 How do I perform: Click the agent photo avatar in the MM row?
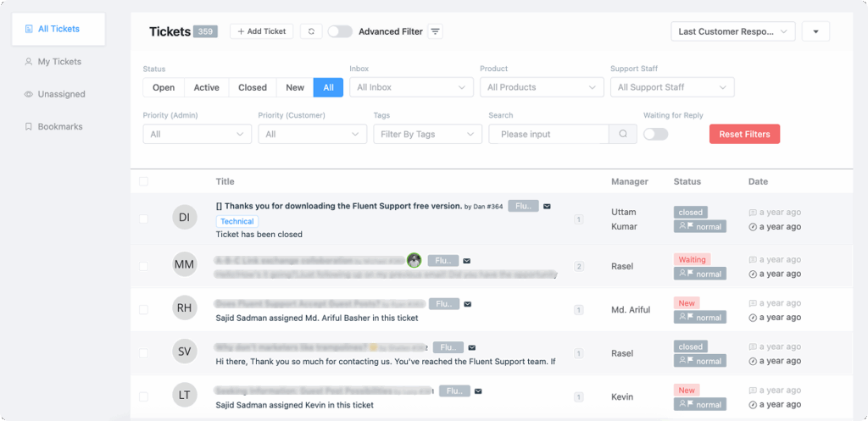(414, 261)
